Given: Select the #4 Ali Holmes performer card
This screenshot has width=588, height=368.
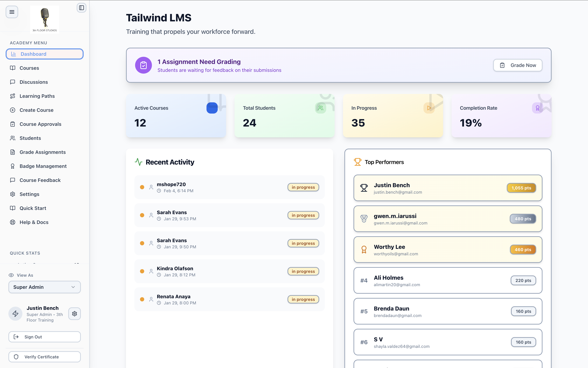Looking at the screenshot, I should (448, 280).
